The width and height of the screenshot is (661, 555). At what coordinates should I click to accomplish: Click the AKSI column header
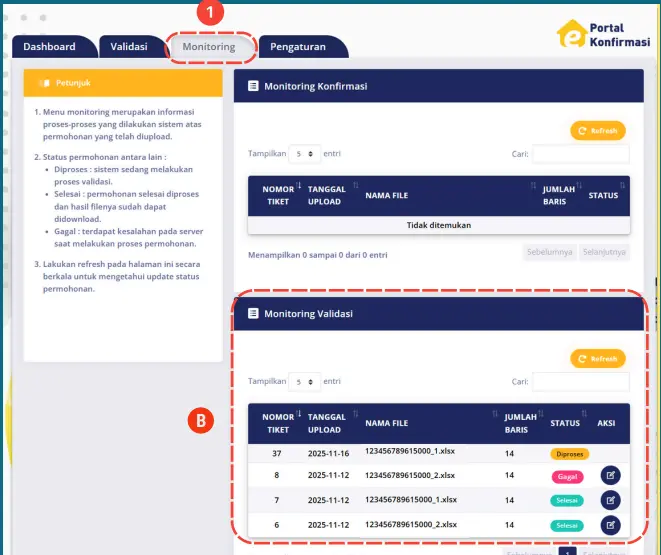[606, 423]
